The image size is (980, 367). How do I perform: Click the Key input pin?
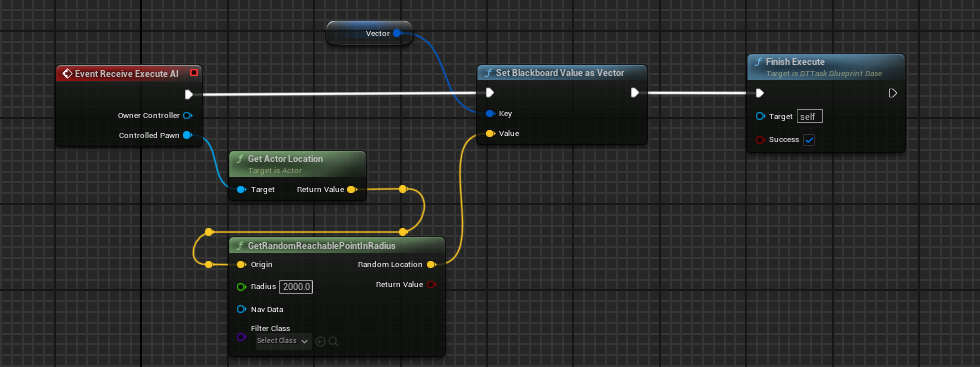[490, 114]
